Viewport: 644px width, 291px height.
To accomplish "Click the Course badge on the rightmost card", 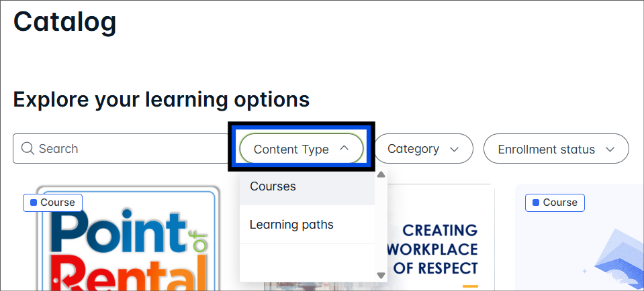I will point(555,202).
